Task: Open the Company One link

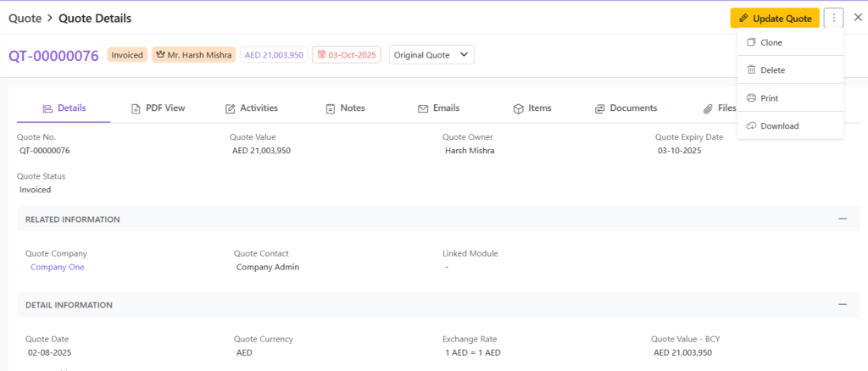Action: click(57, 267)
